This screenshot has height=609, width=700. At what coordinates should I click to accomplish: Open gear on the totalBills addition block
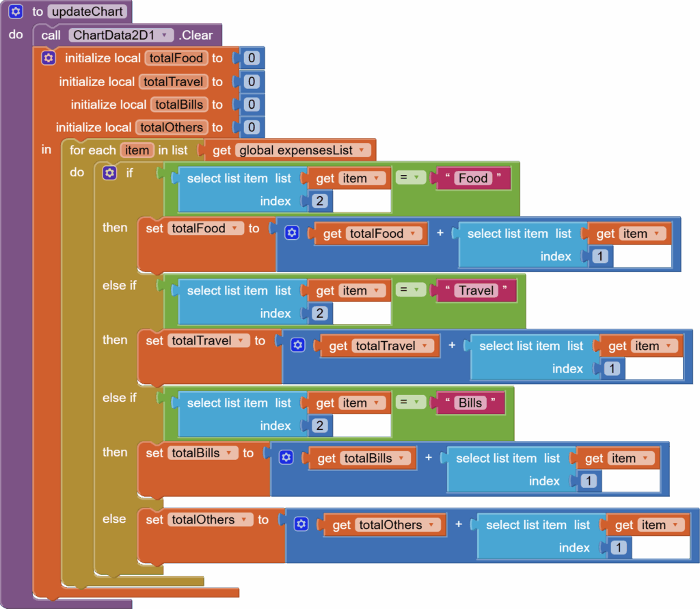pos(286,457)
